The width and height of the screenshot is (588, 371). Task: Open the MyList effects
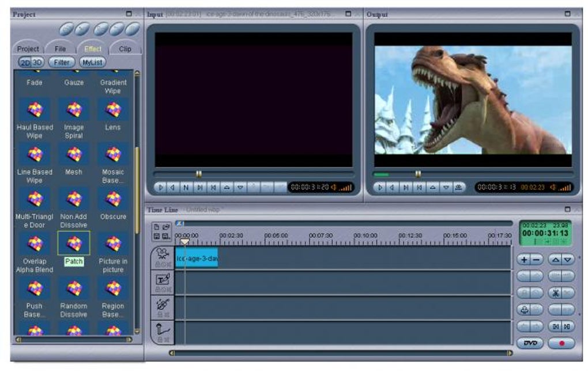click(x=92, y=63)
